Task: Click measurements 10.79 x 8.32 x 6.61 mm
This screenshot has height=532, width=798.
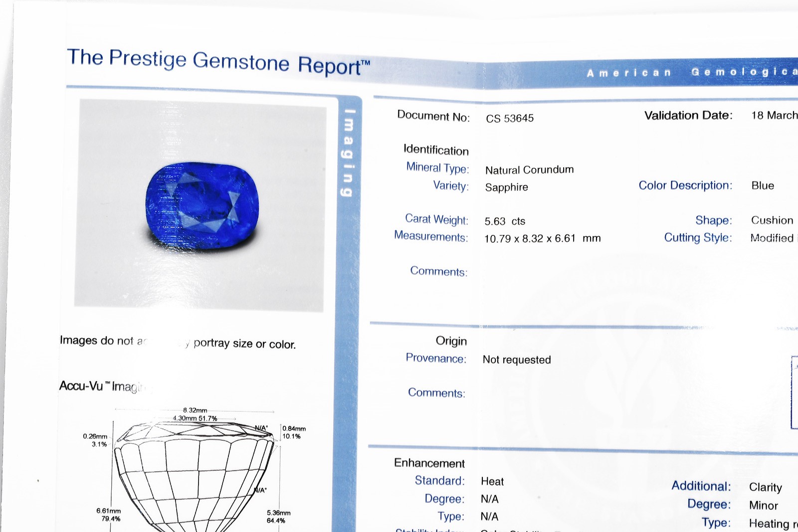Action: 542,239
